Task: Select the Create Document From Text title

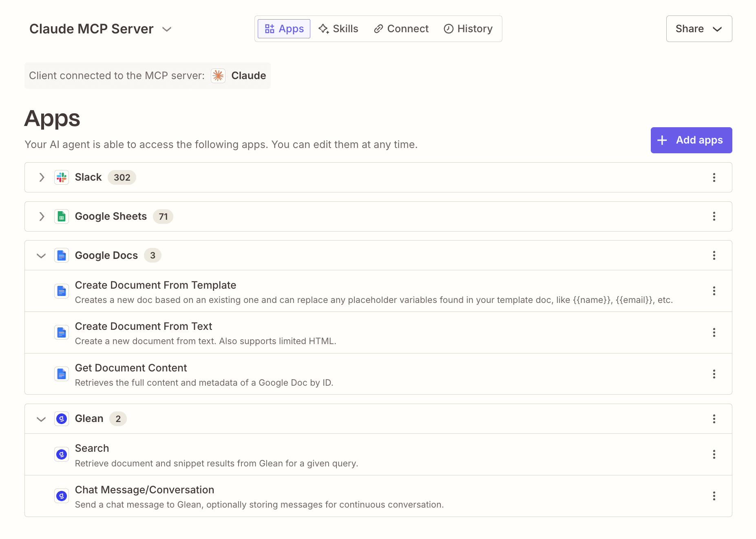Action: [144, 326]
